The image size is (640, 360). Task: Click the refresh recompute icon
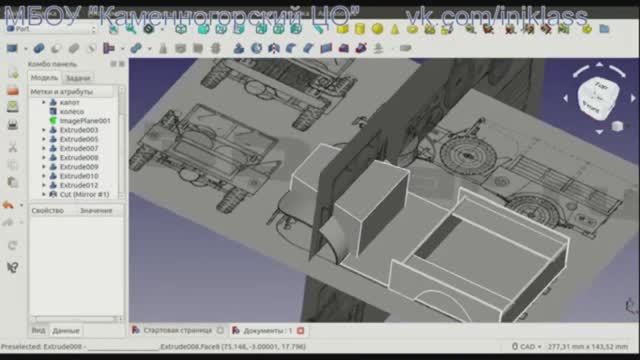point(12,245)
